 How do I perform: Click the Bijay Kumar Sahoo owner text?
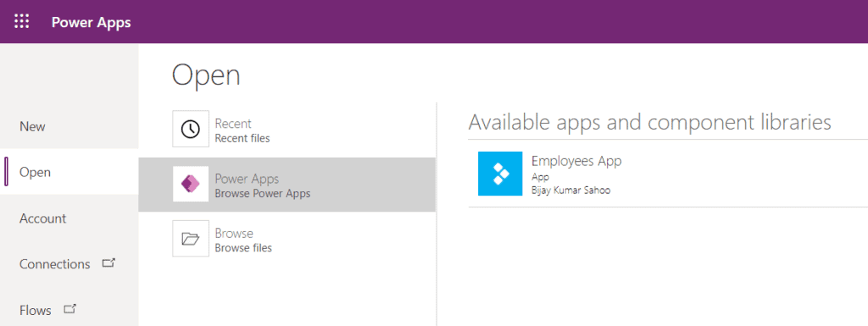tap(571, 190)
